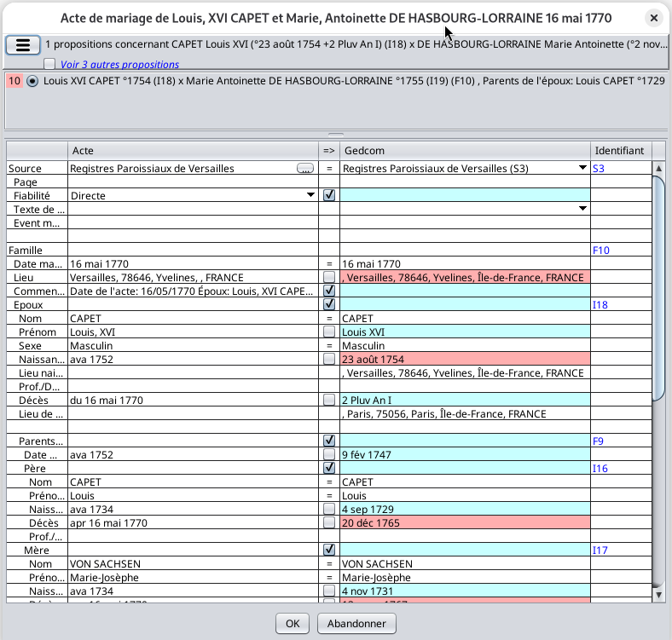The height and width of the screenshot is (640, 672).
Task: Select the radio button for proposition 10
Action: pos(32,81)
